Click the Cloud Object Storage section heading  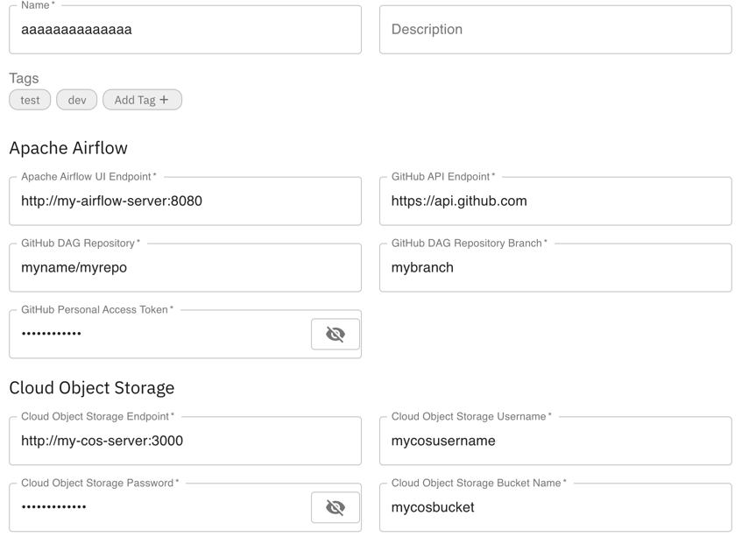coord(90,387)
